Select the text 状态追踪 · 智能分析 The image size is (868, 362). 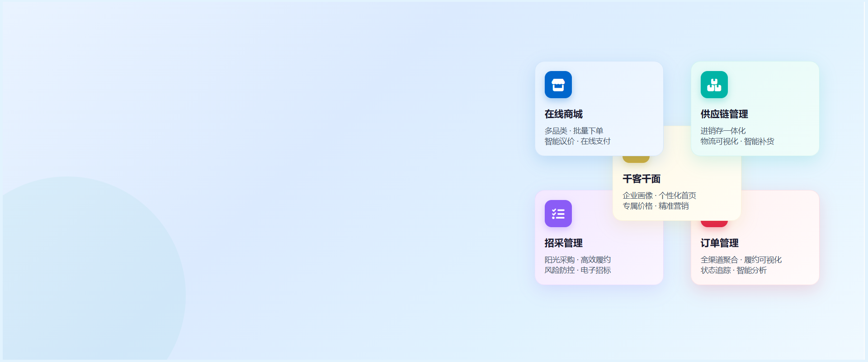click(733, 270)
